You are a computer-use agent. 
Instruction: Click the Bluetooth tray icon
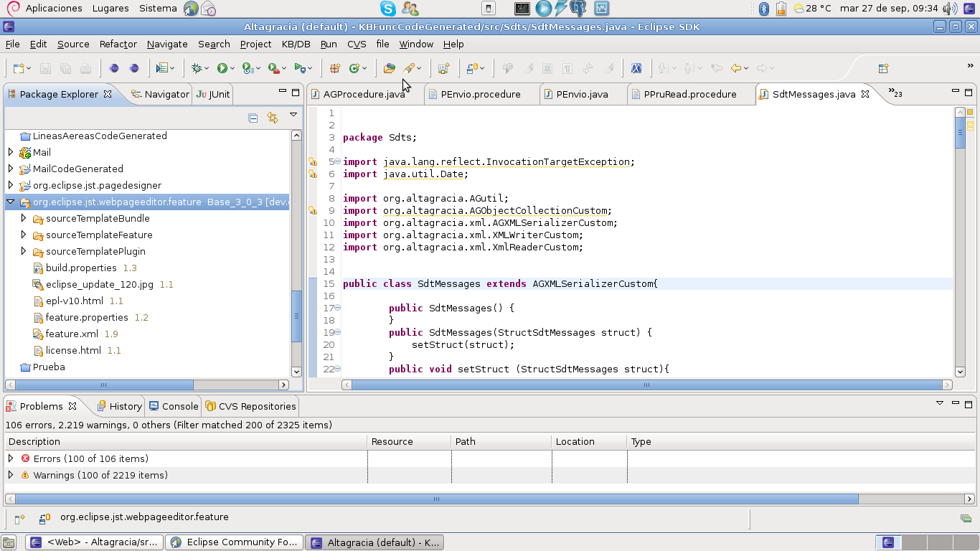764,9
